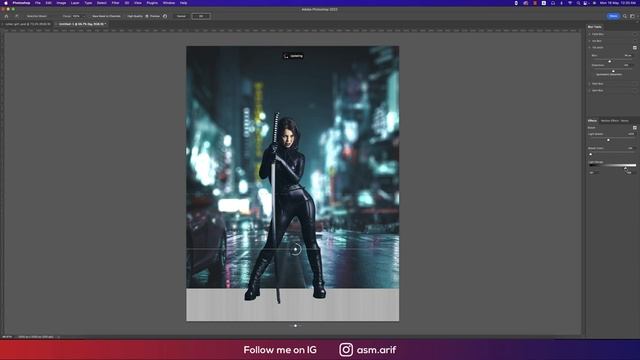Toggle the Path Blur checkbox
Viewport: 640px width, 360px height.
click(x=635, y=84)
